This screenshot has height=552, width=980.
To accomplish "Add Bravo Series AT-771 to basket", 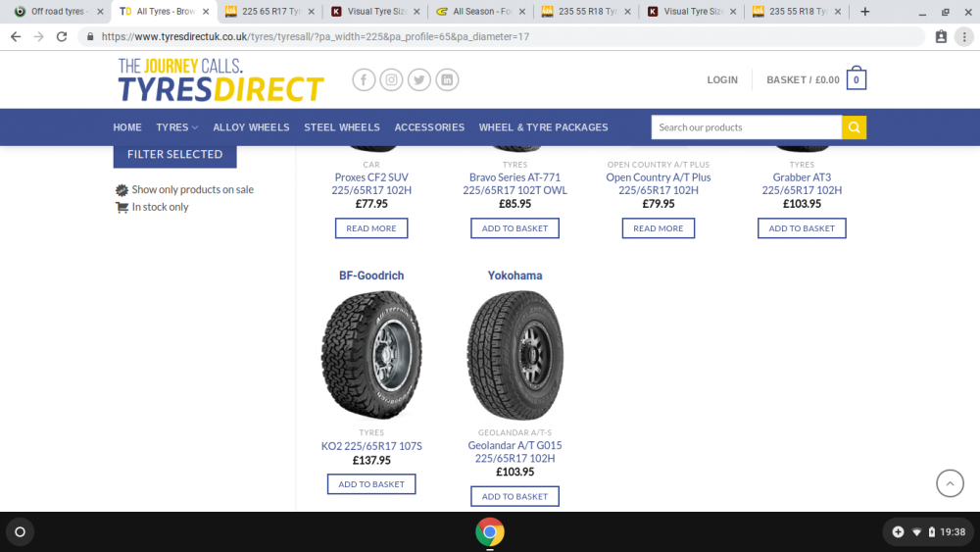I will (515, 228).
